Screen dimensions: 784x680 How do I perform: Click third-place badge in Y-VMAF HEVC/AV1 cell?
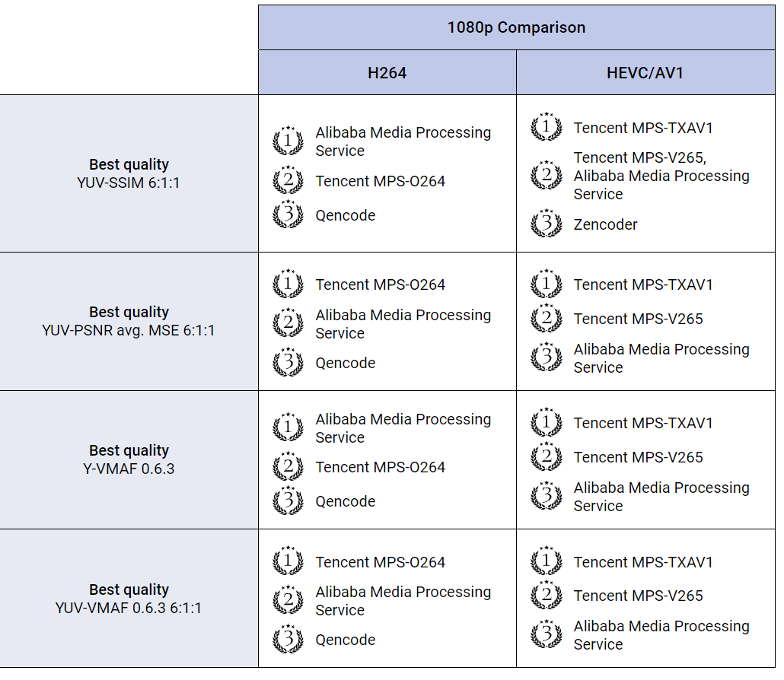(546, 497)
